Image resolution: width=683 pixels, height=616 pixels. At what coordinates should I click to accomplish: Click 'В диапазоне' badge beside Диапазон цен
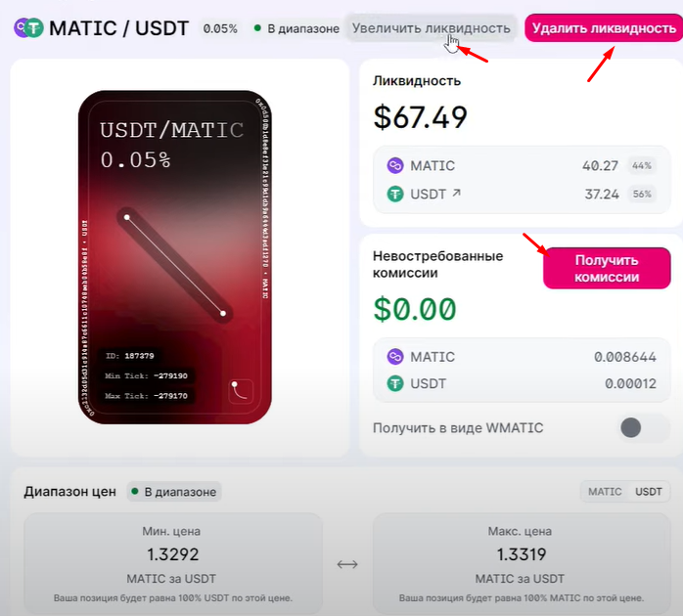pyautogui.click(x=174, y=492)
